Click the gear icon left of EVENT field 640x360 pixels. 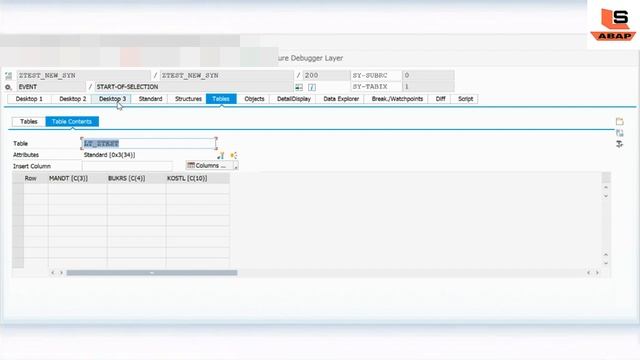tap(9, 87)
